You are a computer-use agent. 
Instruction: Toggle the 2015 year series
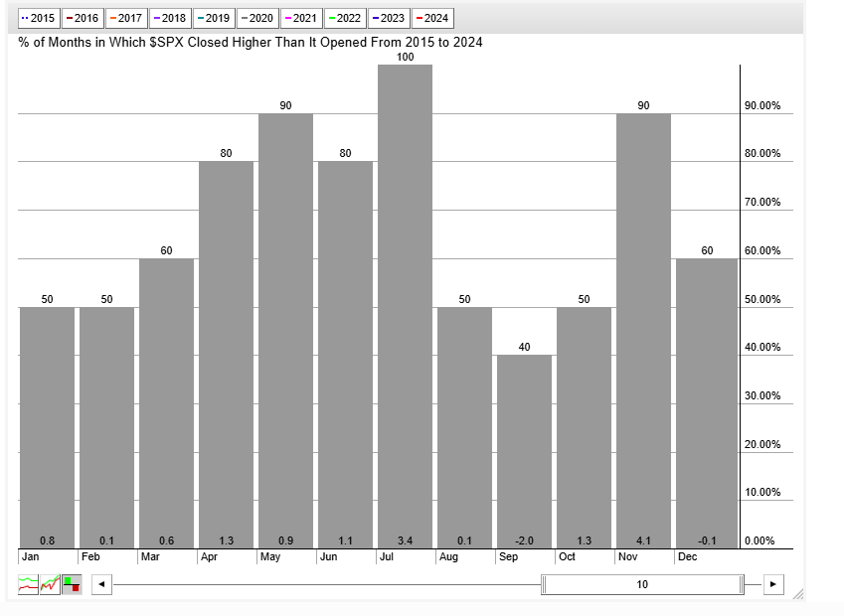pos(38,18)
